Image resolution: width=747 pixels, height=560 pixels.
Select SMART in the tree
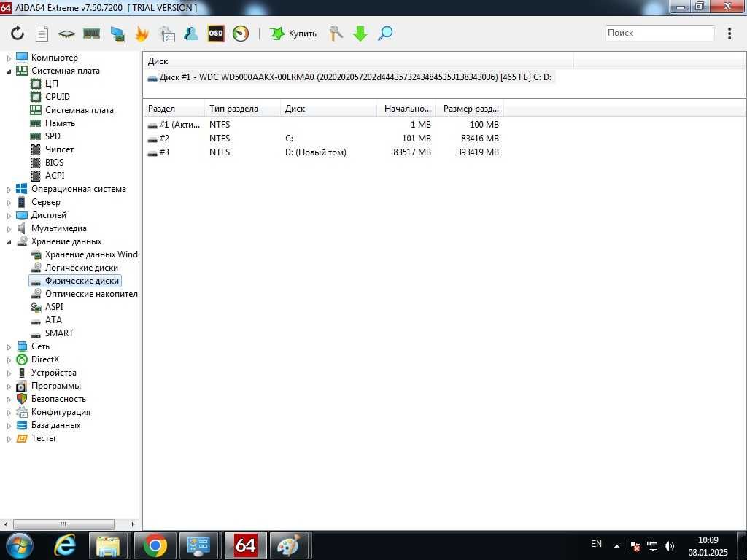click(x=59, y=332)
